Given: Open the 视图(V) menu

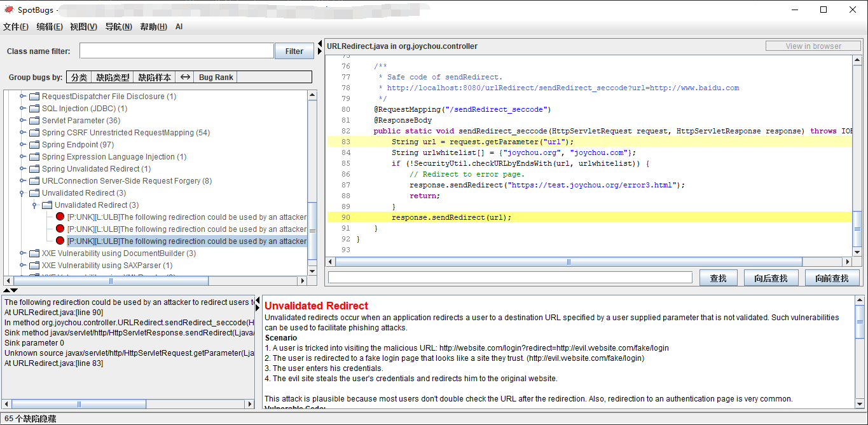Looking at the screenshot, I should pos(84,27).
